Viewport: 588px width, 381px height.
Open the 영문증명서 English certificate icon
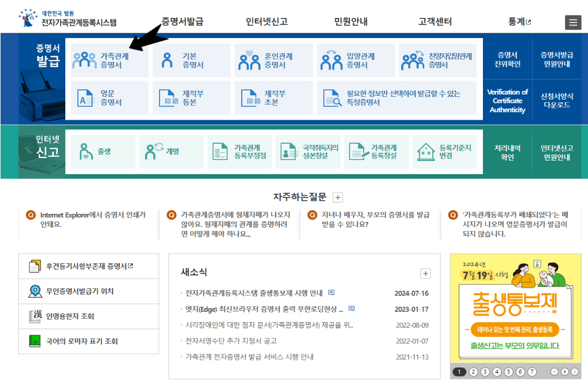click(x=85, y=97)
